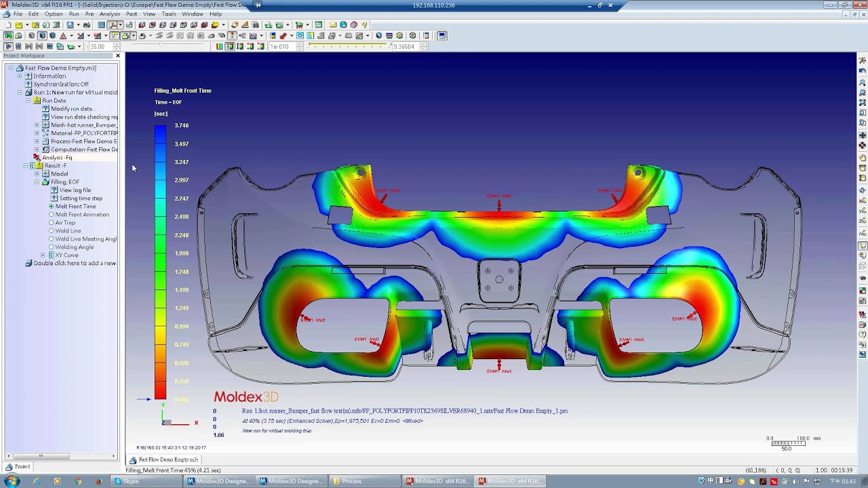Select Synchronization: Off tree item
Viewport: 868px width, 488px height.
pyautogui.click(x=61, y=84)
